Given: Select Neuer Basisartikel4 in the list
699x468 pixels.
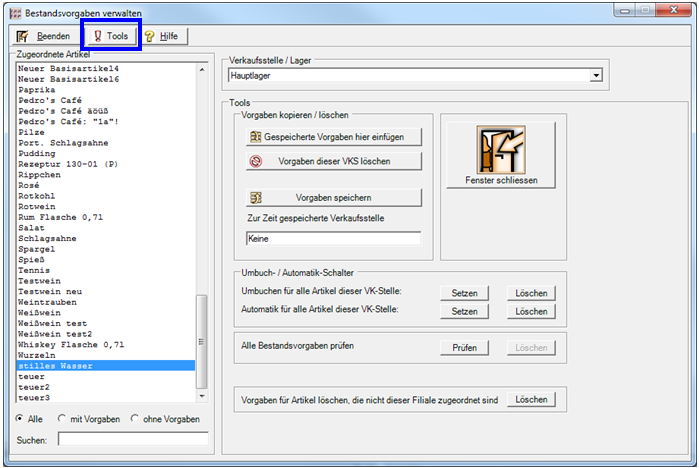Looking at the screenshot, I should (106, 69).
